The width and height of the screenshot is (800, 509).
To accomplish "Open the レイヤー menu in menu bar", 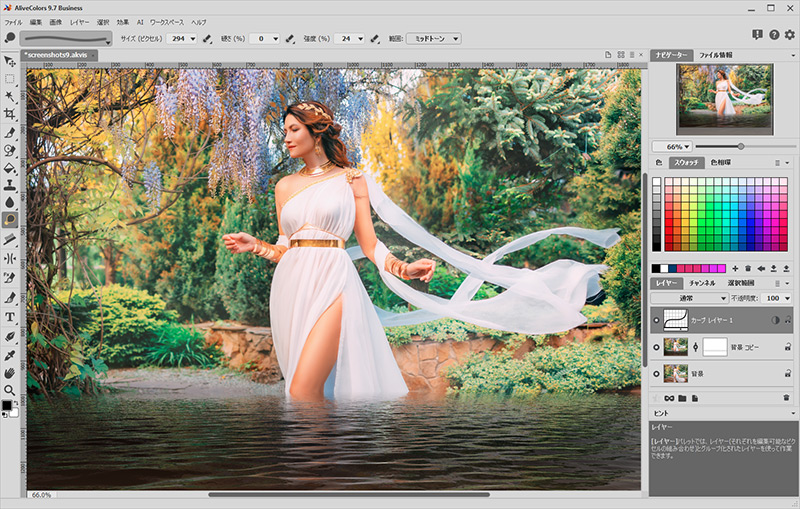I will point(79,22).
